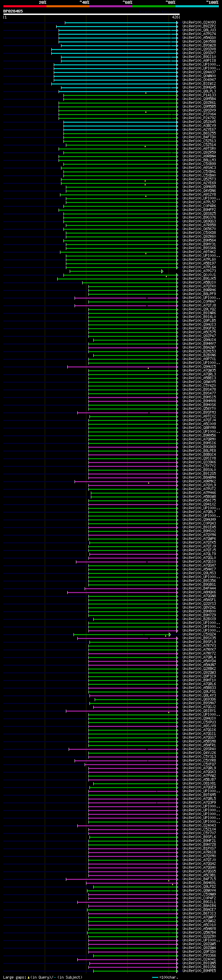The image size is (222, 980).
Task: Open hit UniRef100_A7PG74
Action: (x=199, y=34)
